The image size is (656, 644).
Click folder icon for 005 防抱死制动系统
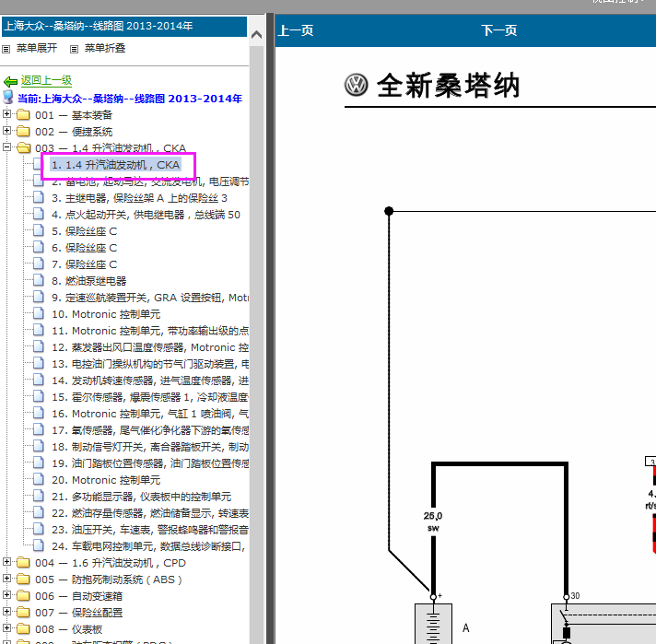(x=23, y=580)
